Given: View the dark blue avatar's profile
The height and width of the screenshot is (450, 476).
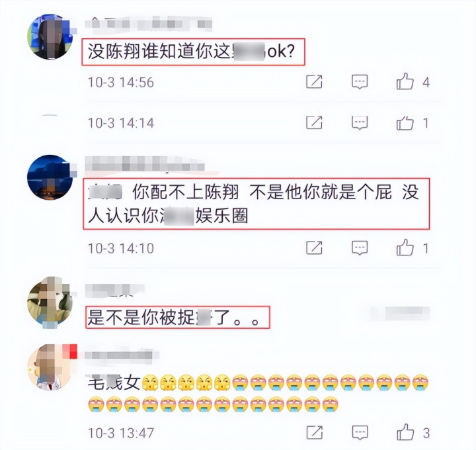Looking at the screenshot, I should (50, 177).
